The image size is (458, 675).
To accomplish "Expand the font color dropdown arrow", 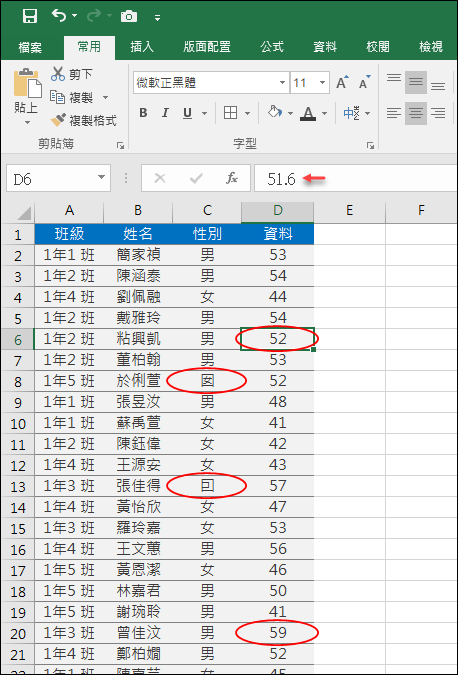I will pyautogui.click(x=325, y=114).
